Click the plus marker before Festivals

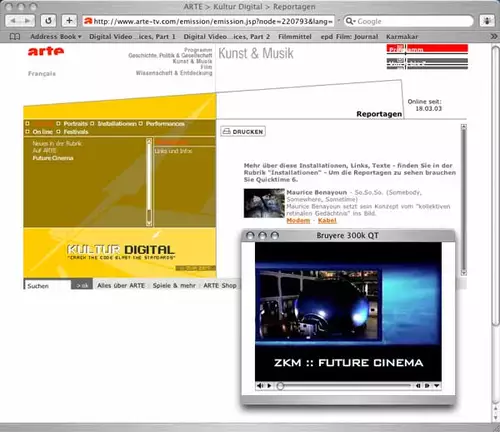coord(58,132)
